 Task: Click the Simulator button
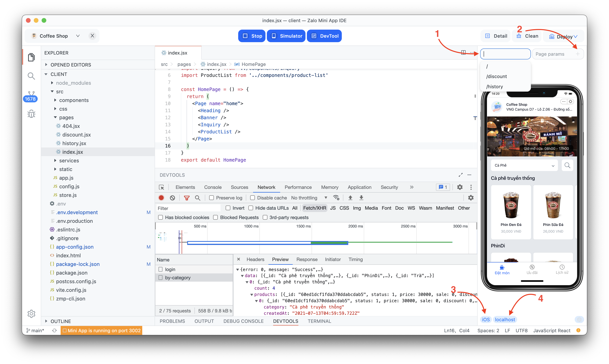286,36
